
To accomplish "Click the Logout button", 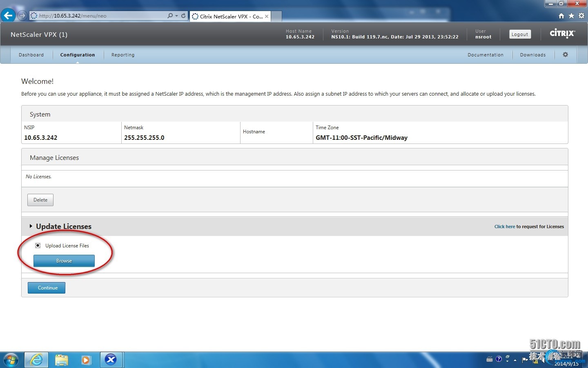I will click(520, 34).
